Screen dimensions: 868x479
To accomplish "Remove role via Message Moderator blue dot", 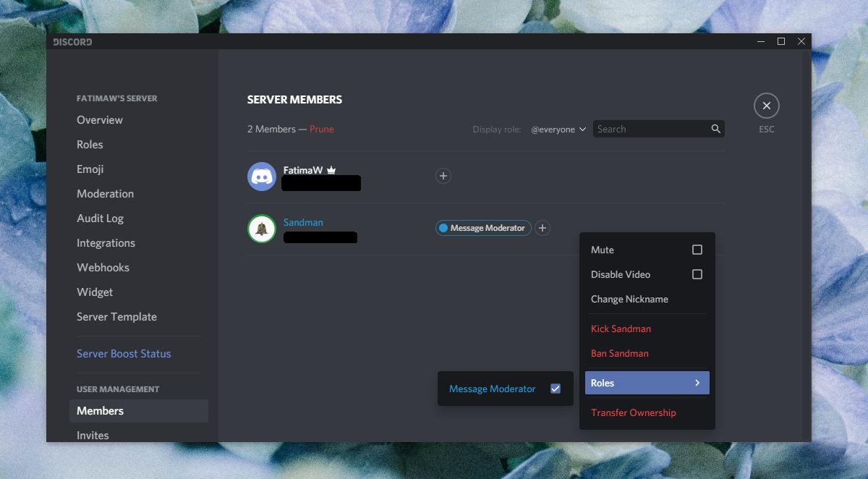I will point(443,228).
